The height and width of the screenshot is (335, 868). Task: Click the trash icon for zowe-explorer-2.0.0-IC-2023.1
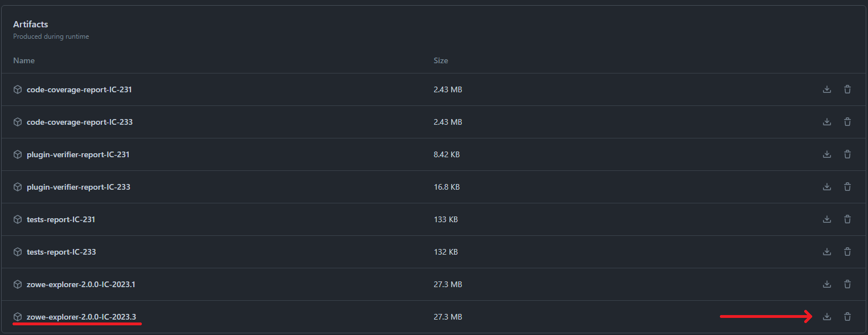[x=847, y=284]
